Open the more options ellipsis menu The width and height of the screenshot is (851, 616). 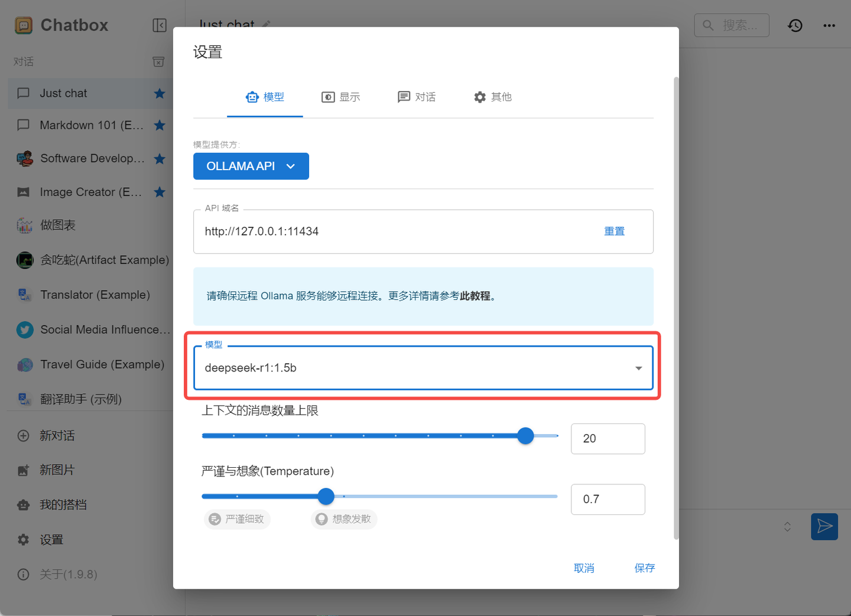pyautogui.click(x=830, y=25)
